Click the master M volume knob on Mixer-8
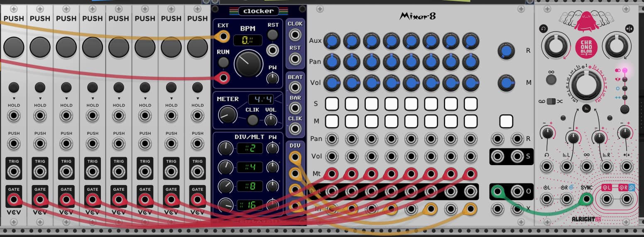Screen dimensions: 644x237 [x=506, y=83]
